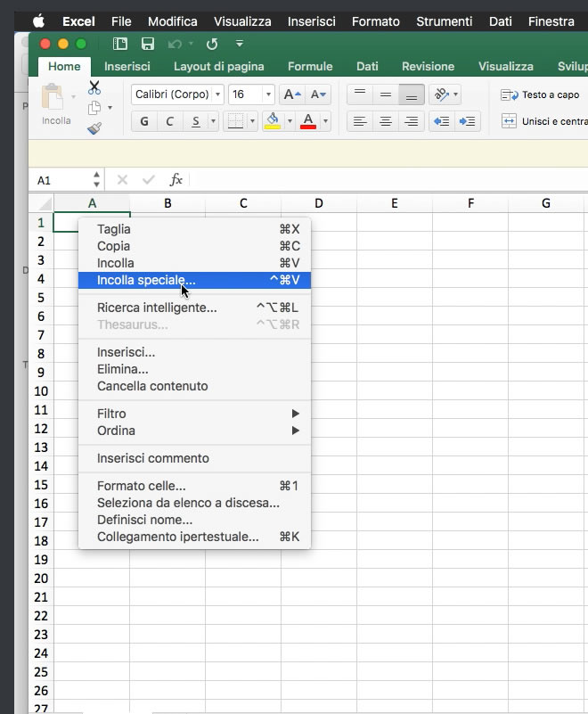Click the undo arrow in title bar
Screen dimensions: 588x714
[x=175, y=44]
